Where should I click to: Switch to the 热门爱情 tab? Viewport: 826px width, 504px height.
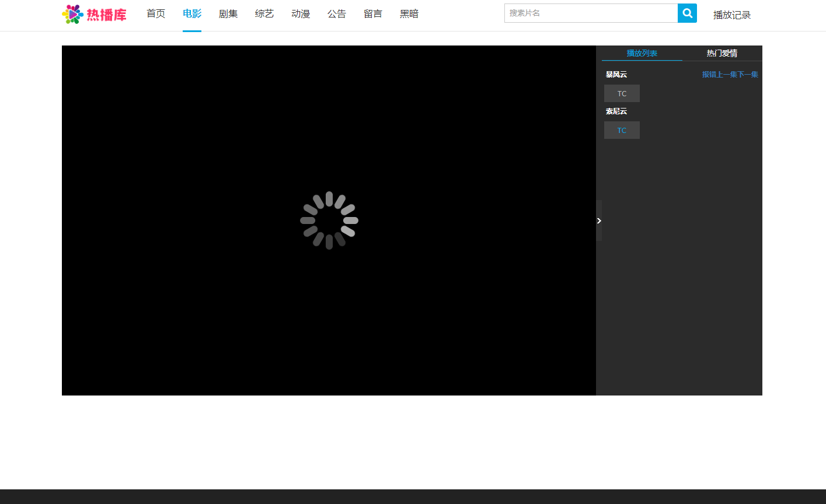pyautogui.click(x=722, y=53)
